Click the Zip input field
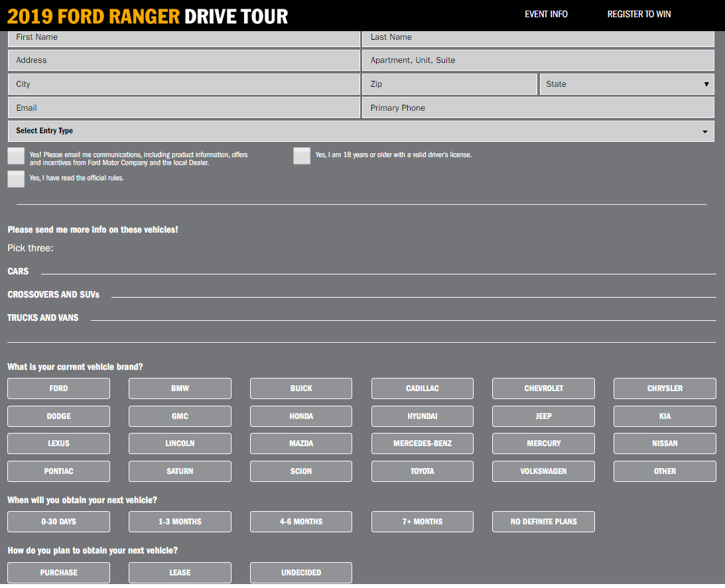Screen dimensions: 725x588 click(x=450, y=84)
